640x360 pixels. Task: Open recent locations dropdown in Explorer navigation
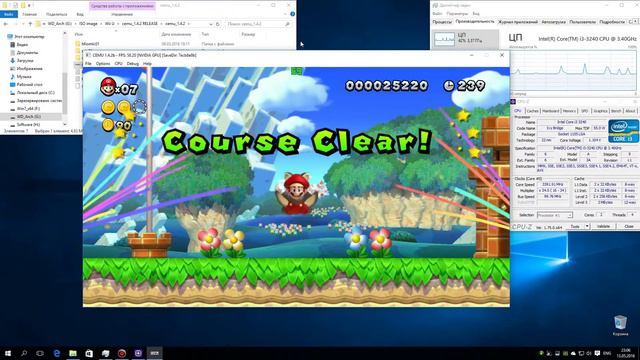(x=23, y=24)
